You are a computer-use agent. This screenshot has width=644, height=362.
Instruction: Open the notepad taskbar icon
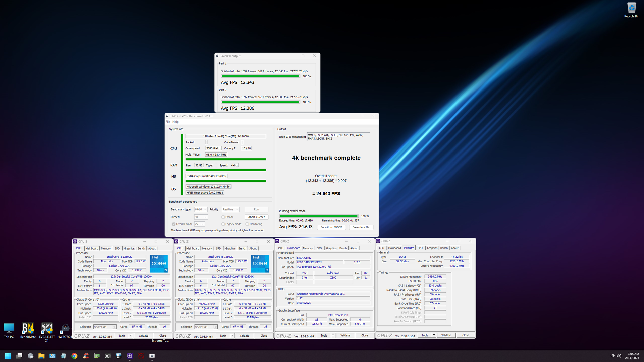point(63,356)
